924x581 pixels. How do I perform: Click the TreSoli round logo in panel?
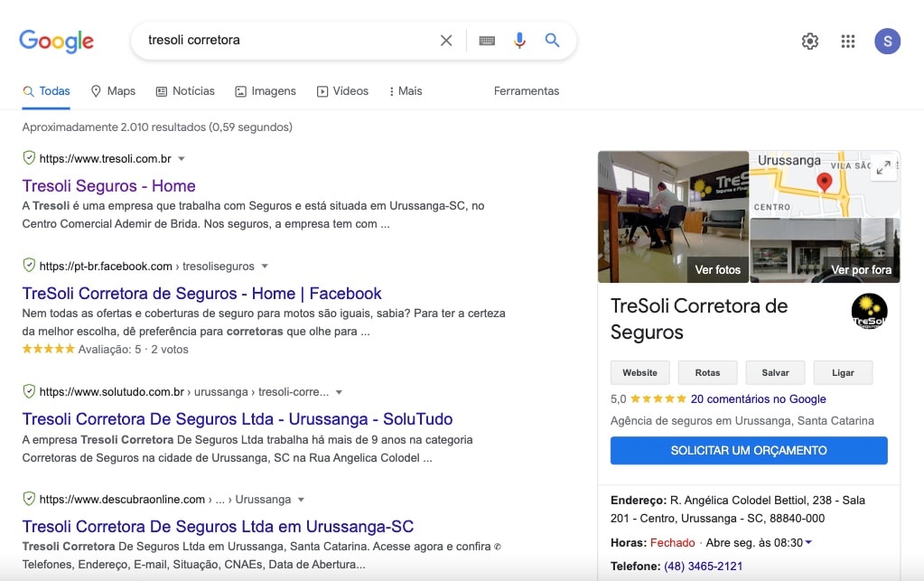(869, 311)
